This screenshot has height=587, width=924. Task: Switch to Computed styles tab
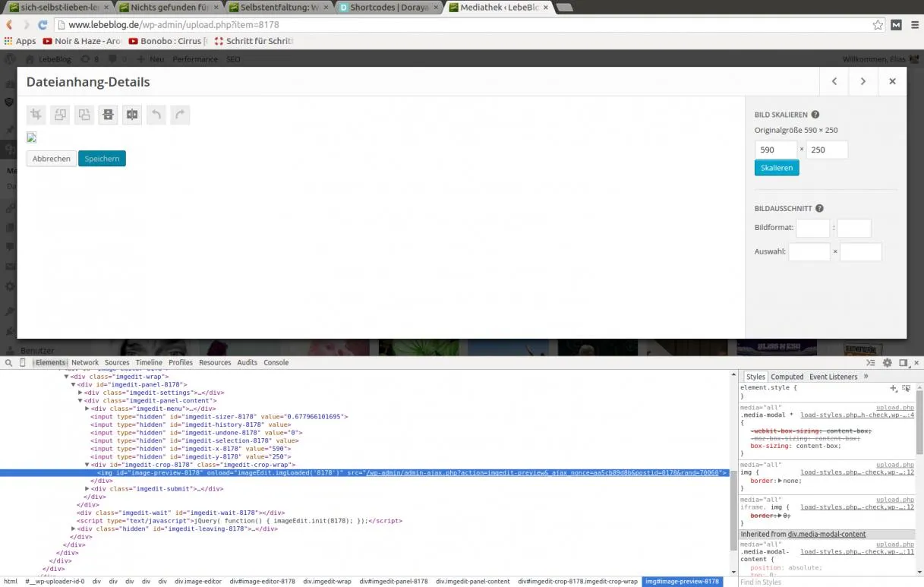coord(787,377)
